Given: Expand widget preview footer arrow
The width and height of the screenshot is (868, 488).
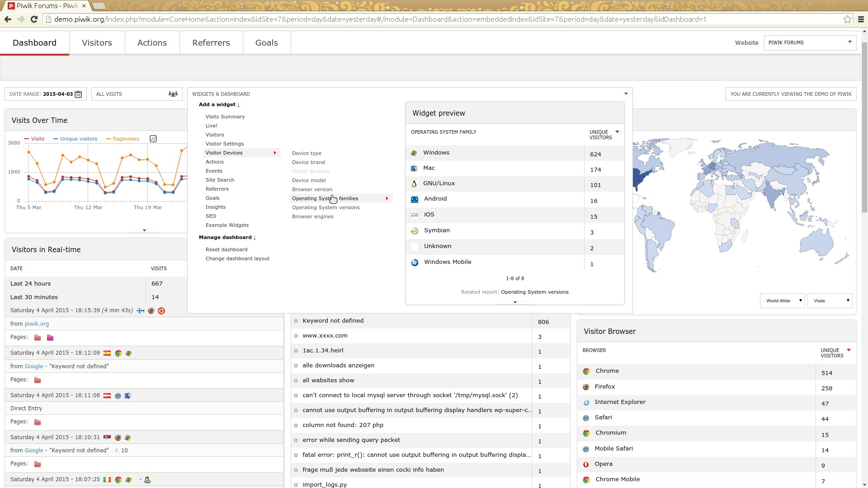Looking at the screenshot, I should tap(515, 302).
